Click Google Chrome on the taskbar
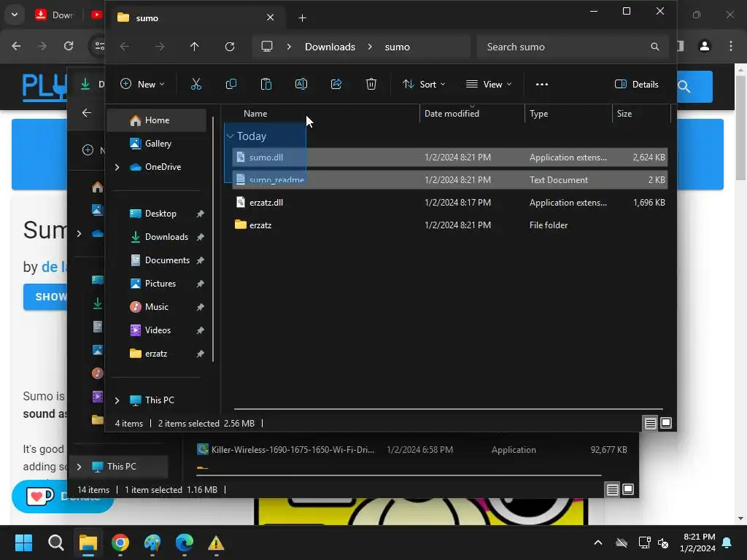Image resolution: width=747 pixels, height=560 pixels. (x=120, y=542)
